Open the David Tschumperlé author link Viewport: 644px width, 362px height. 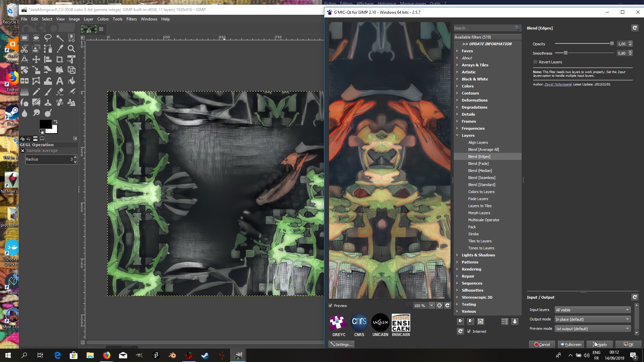557,84
